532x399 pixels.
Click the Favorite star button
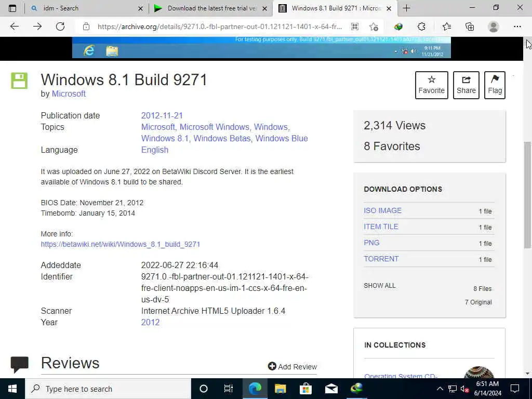432,85
